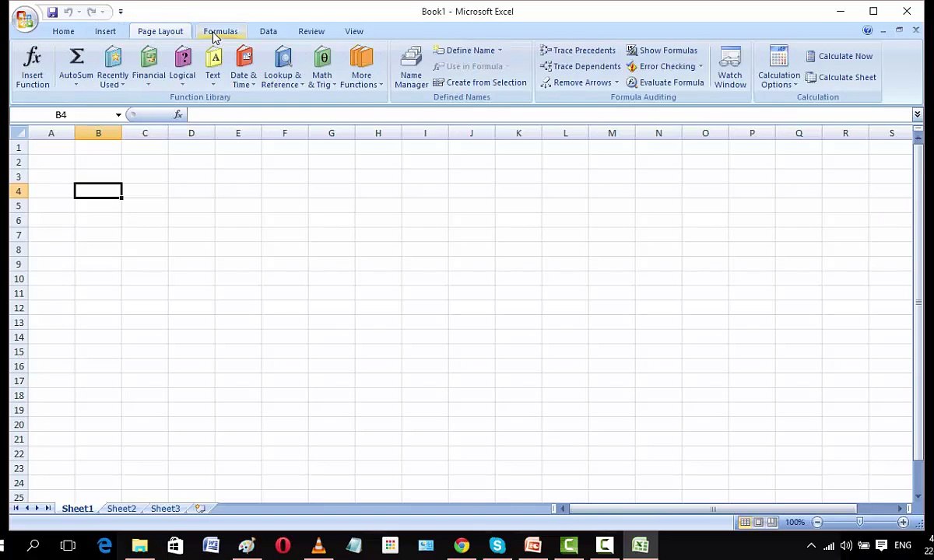The width and height of the screenshot is (934, 560).
Task: Switch to Page Layout view in status bar
Action: (758, 523)
